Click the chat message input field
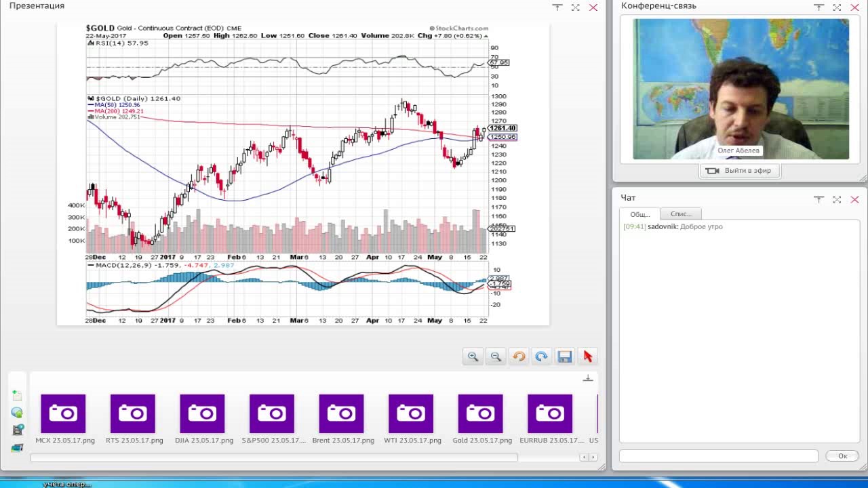This screenshot has height=488, width=868. [x=719, y=456]
